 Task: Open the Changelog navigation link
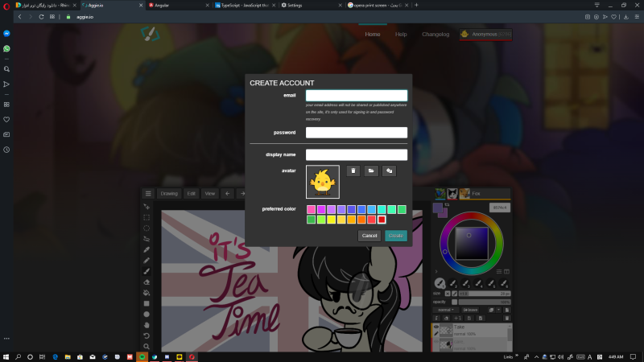tap(436, 34)
